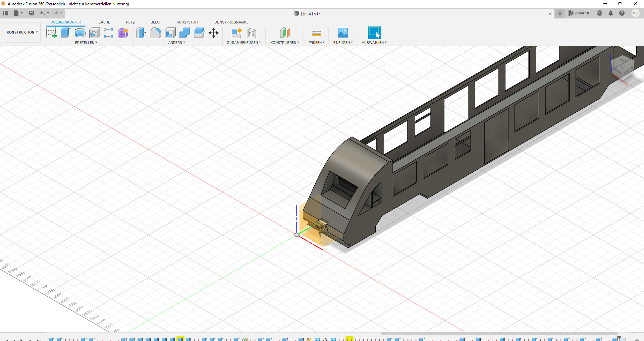
Task: Expand the PRÜFEN dropdown
Action: pos(317,43)
